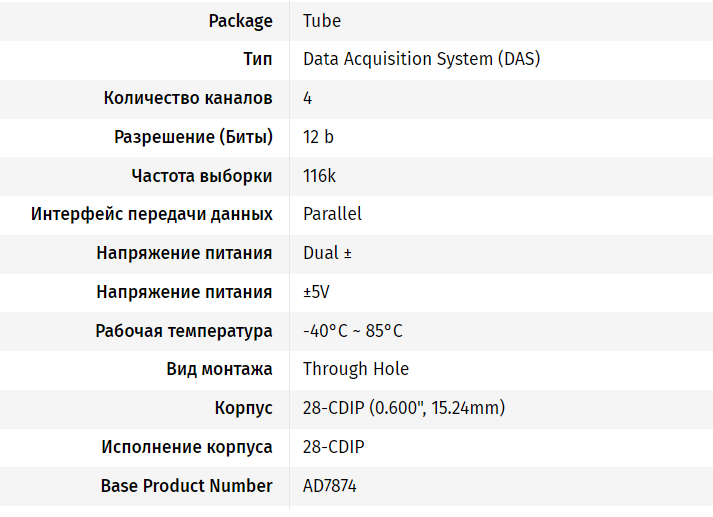Select the "Тип" row label
Viewport: 713px width, 517px height.
pyautogui.click(x=258, y=59)
